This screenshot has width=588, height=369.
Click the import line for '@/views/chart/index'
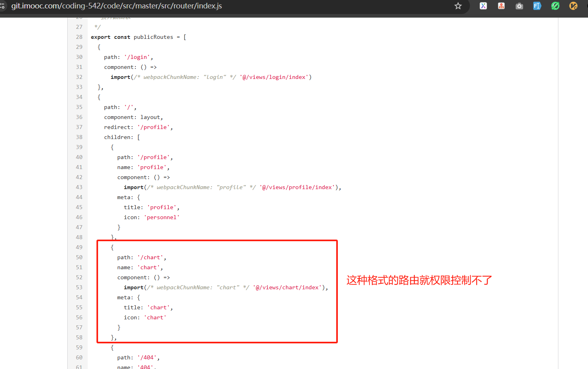click(226, 287)
